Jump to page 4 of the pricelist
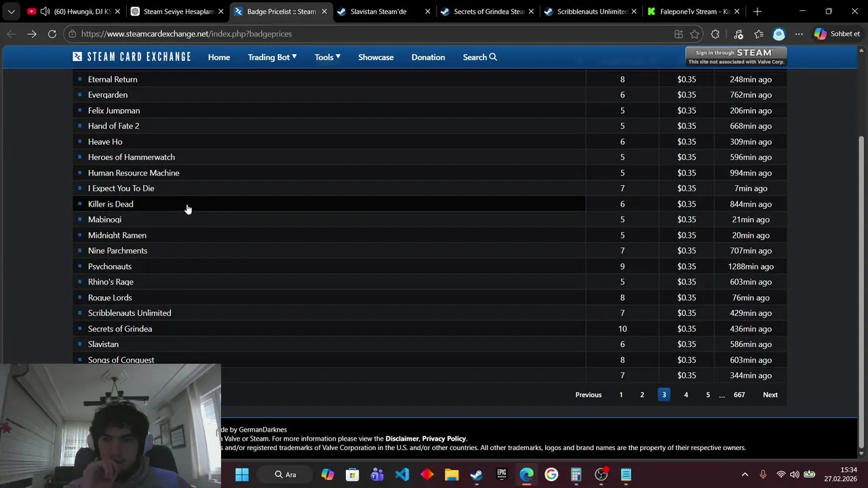Image resolution: width=868 pixels, height=488 pixels. pyautogui.click(x=686, y=394)
